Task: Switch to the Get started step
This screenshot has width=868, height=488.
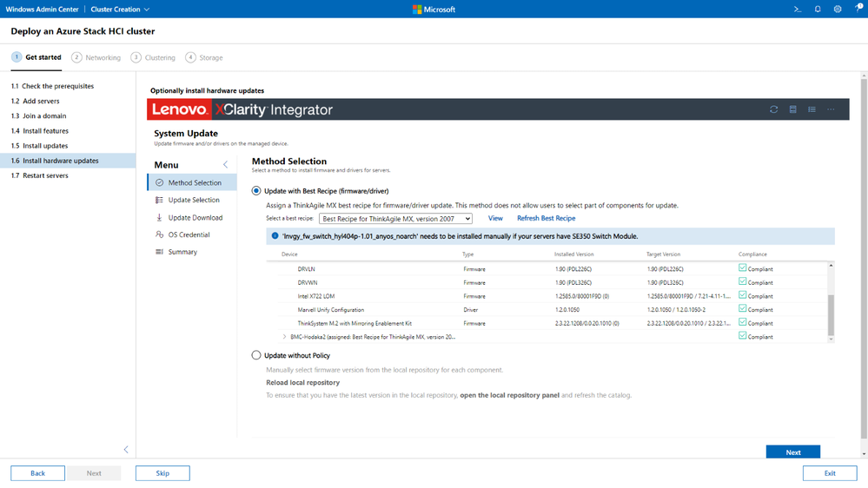Action: 36,57
